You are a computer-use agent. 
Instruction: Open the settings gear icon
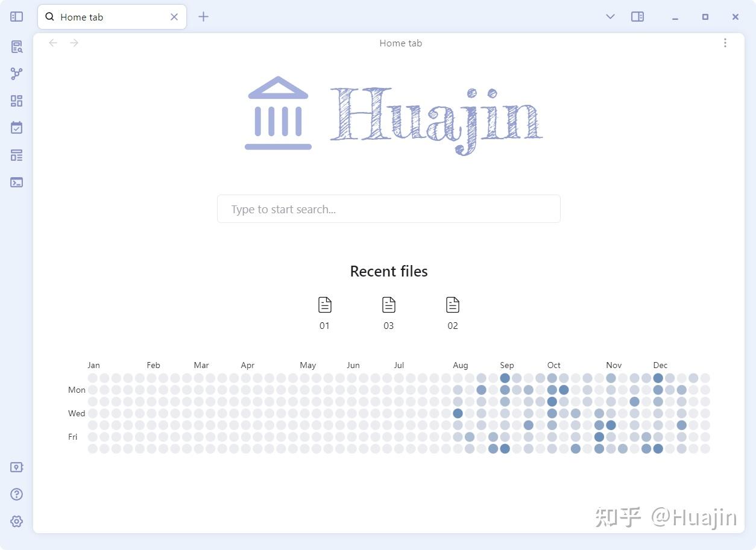[17, 522]
